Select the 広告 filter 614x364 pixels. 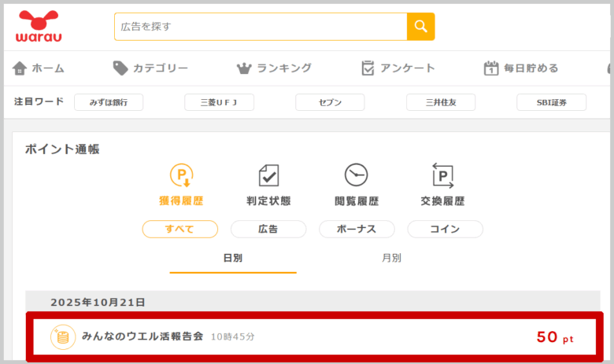(268, 229)
